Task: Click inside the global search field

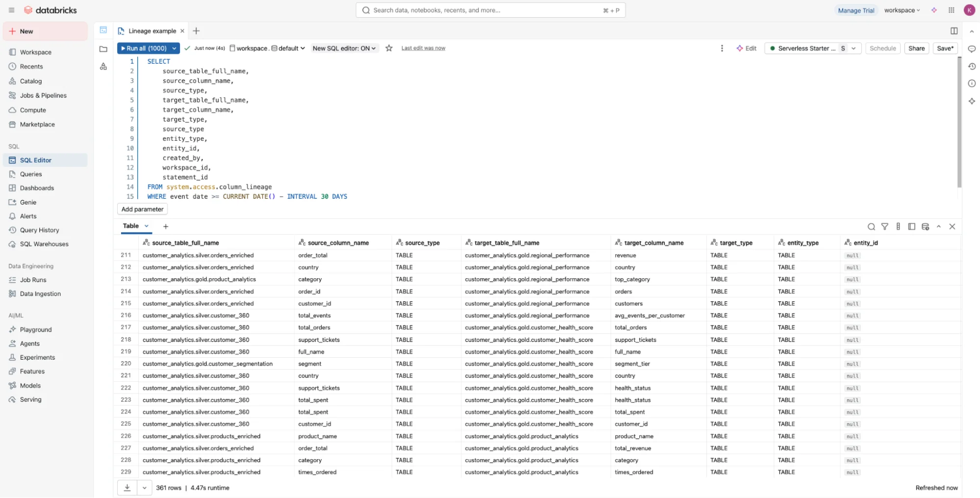Action: [490, 10]
